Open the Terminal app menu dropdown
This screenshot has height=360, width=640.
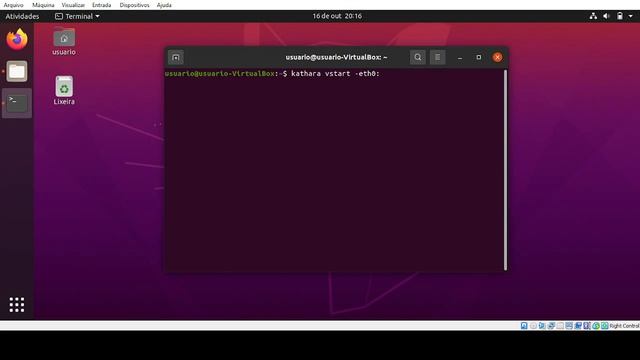[78, 16]
